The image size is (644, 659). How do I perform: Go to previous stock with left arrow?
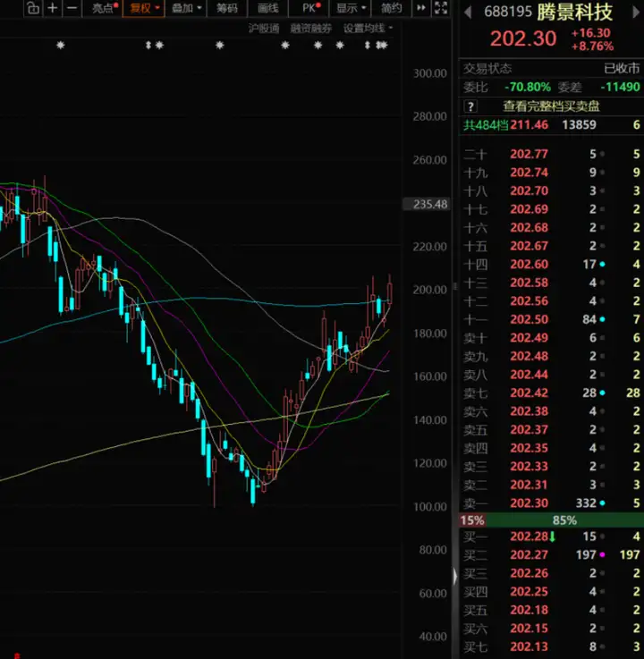pos(468,13)
